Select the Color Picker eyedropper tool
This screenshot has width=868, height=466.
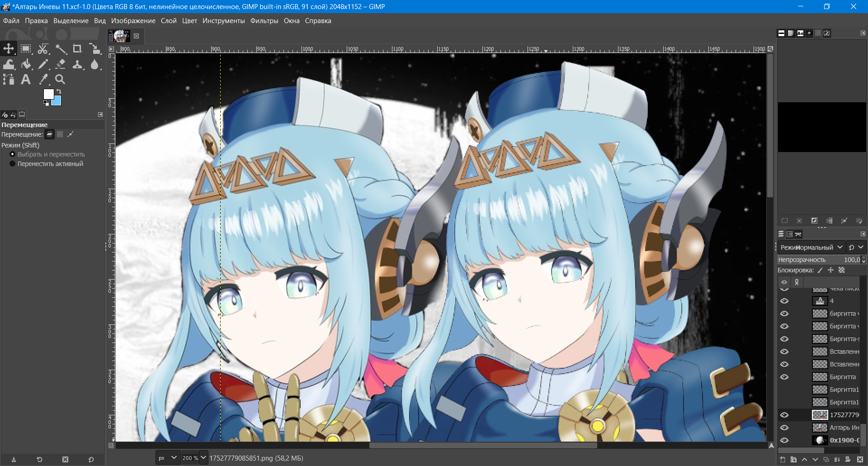tap(43, 80)
